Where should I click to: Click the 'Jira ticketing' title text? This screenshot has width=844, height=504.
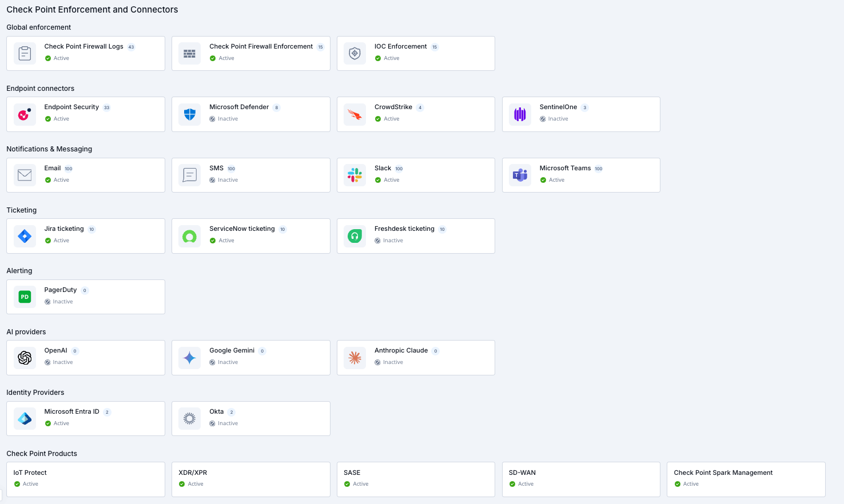(x=64, y=229)
